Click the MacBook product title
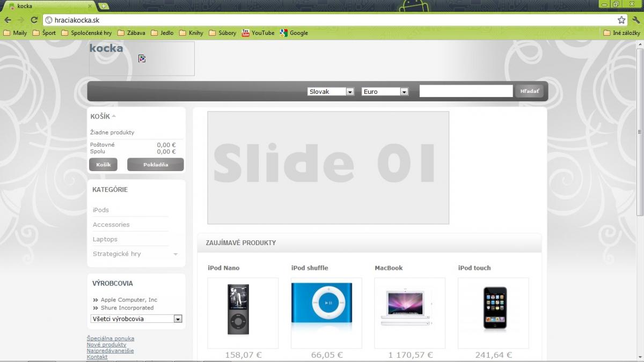The height and width of the screenshot is (362, 644). coord(389,268)
